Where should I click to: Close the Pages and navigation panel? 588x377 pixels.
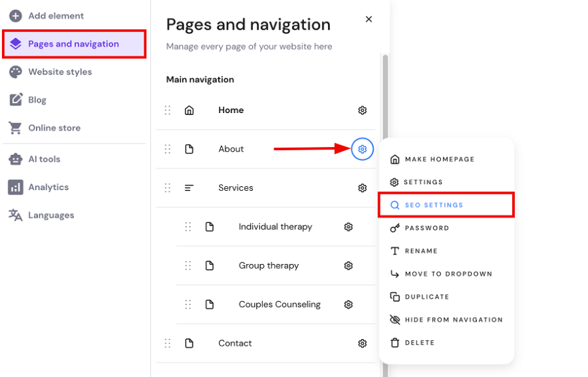click(x=368, y=19)
